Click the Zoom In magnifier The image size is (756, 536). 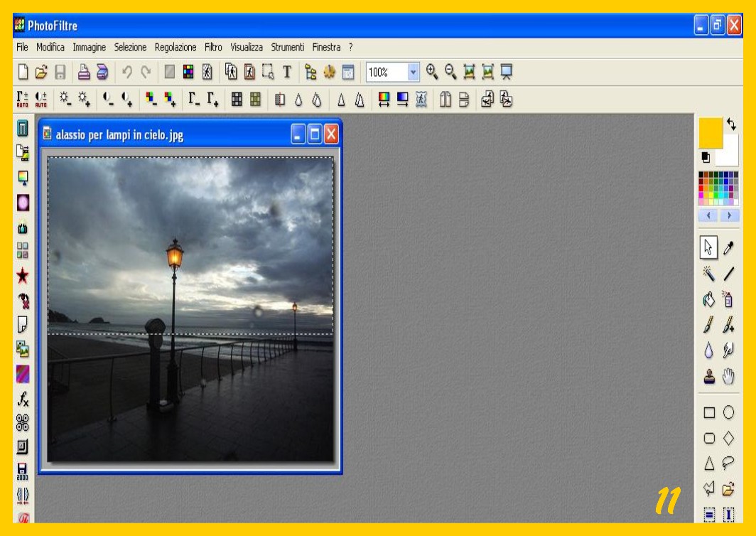[432, 72]
